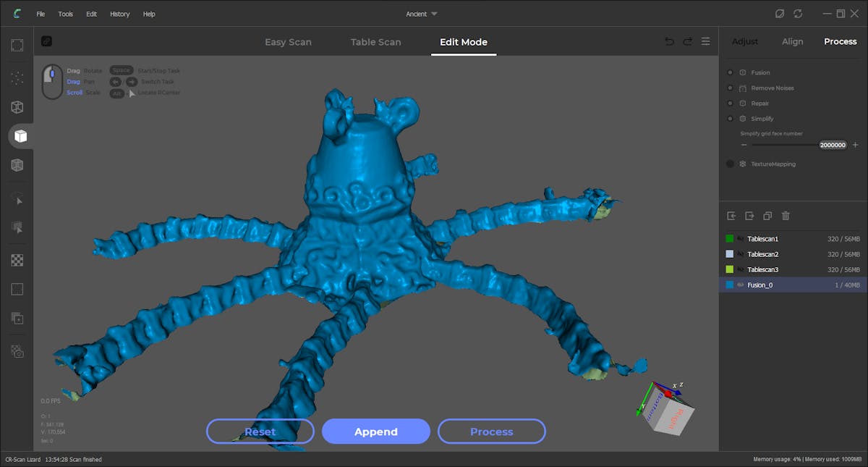Toggle the Remove Noises option

[730, 88]
